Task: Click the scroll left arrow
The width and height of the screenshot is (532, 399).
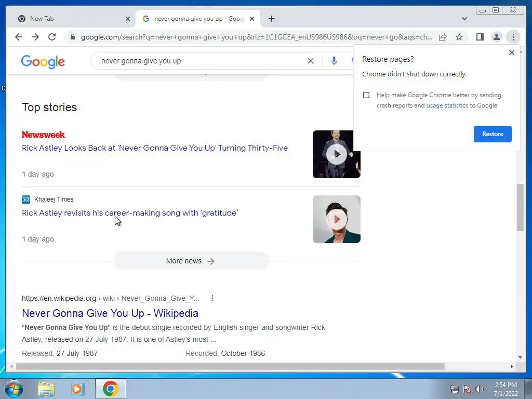Action: (11, 366)
